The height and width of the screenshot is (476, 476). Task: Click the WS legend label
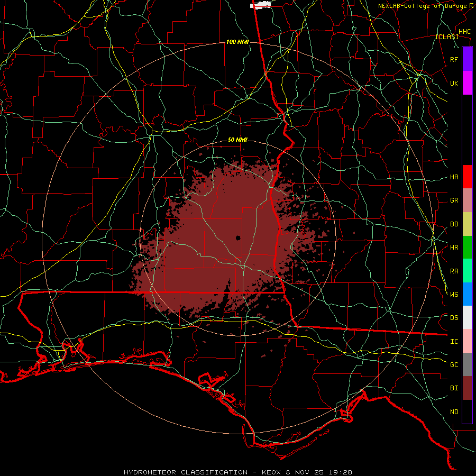coord(454,294)
